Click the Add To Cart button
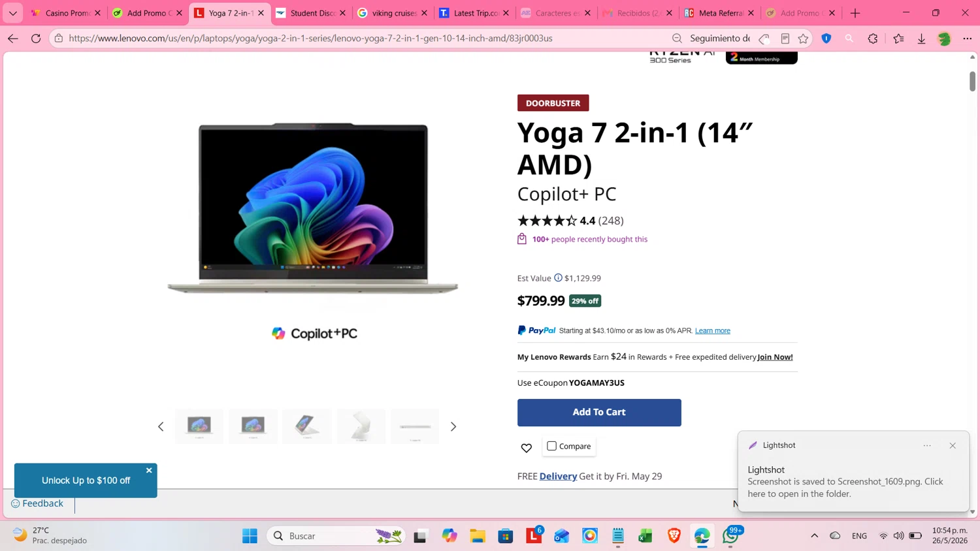980x551 pixels. point(599,413)
